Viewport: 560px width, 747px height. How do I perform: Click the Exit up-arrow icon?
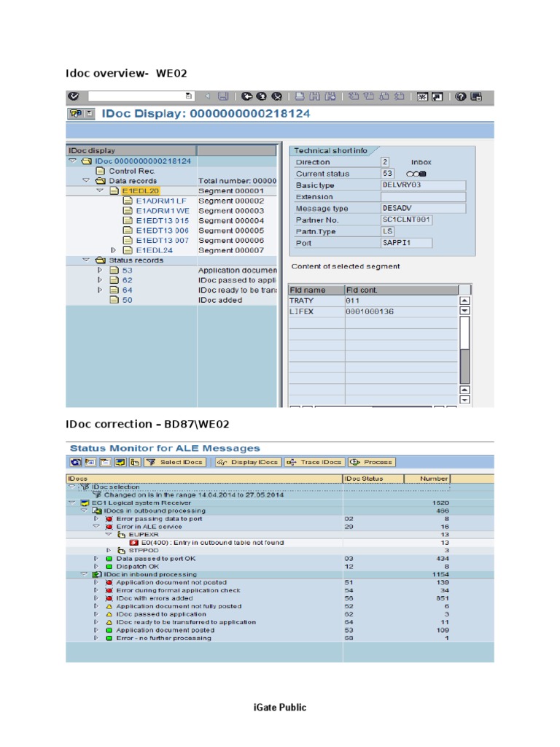click(262, 96)
